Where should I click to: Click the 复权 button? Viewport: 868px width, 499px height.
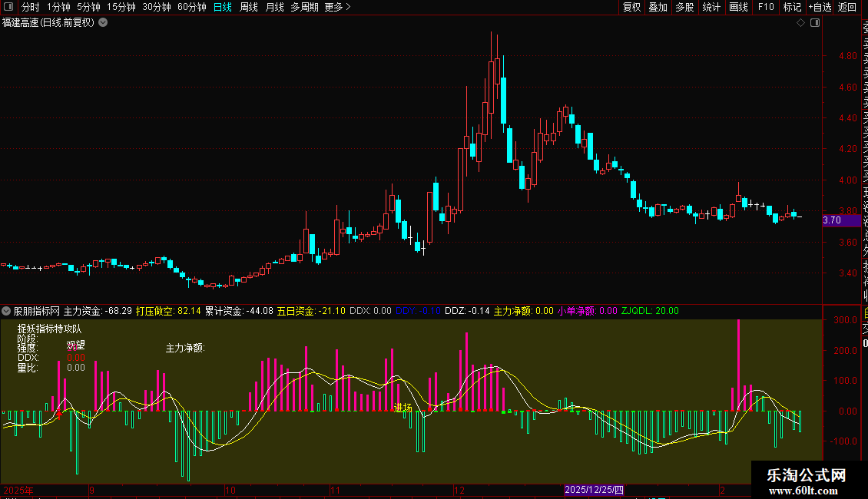631,7
